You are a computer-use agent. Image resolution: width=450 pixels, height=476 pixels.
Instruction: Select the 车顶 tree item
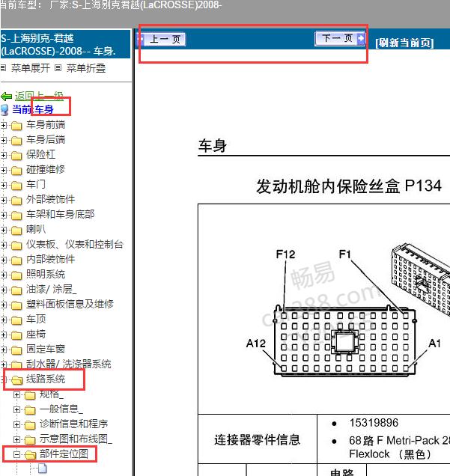coord(36,319)
